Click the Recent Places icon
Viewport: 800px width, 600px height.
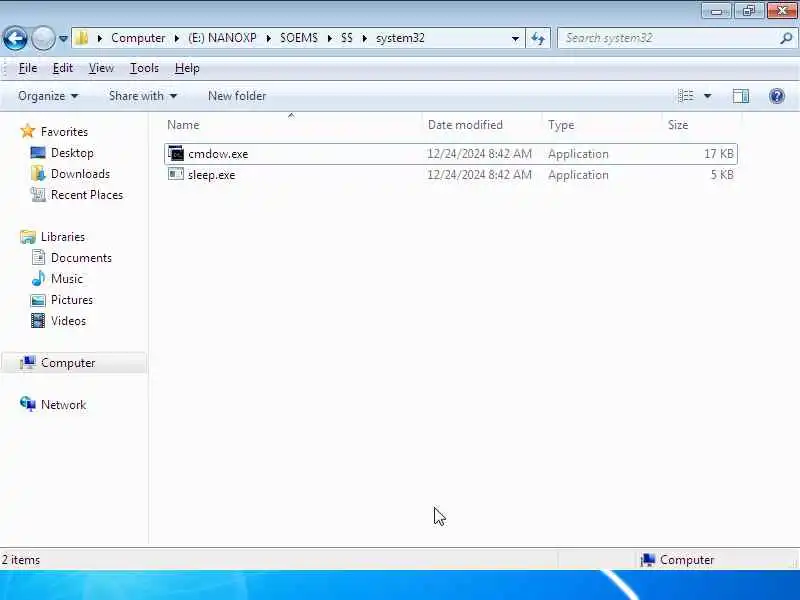click(38, 194)
